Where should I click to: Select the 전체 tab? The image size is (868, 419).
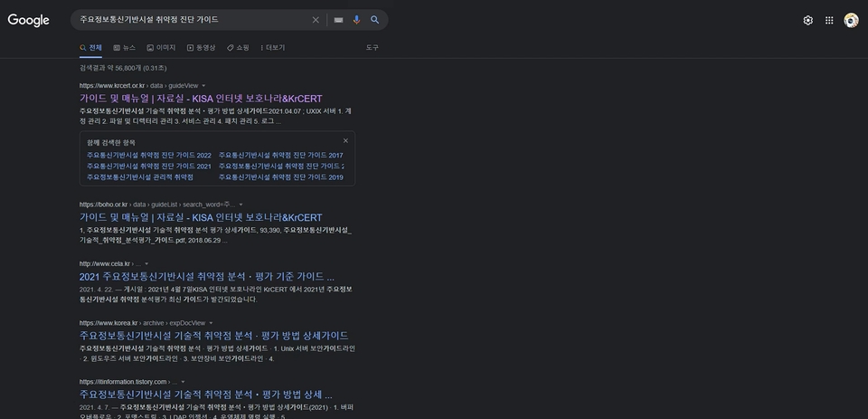[90, 48]
